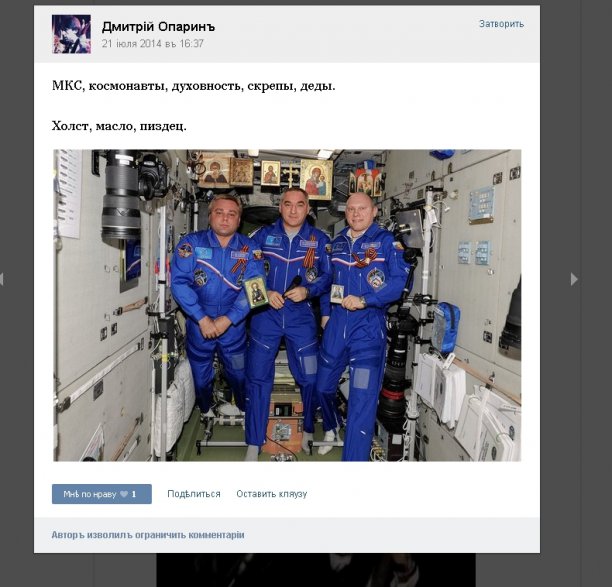Image resolution: width=612 pixels, height=587 pixels.
Task: Report the post with Оставить кляузу
Action: coord(271,494)
